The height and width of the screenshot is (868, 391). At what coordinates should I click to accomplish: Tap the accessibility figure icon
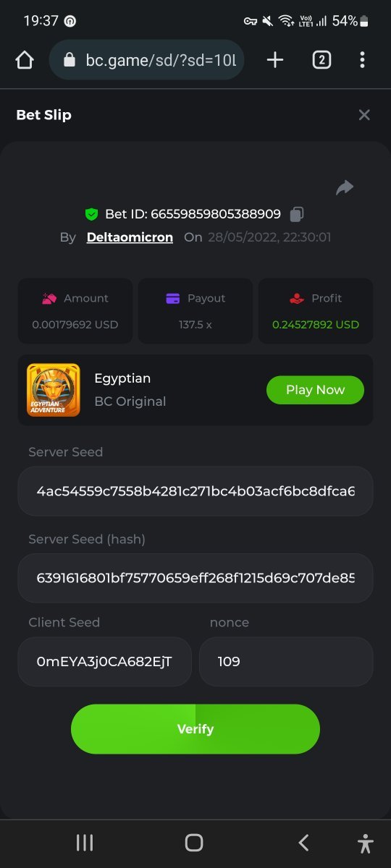coord(366,843)
